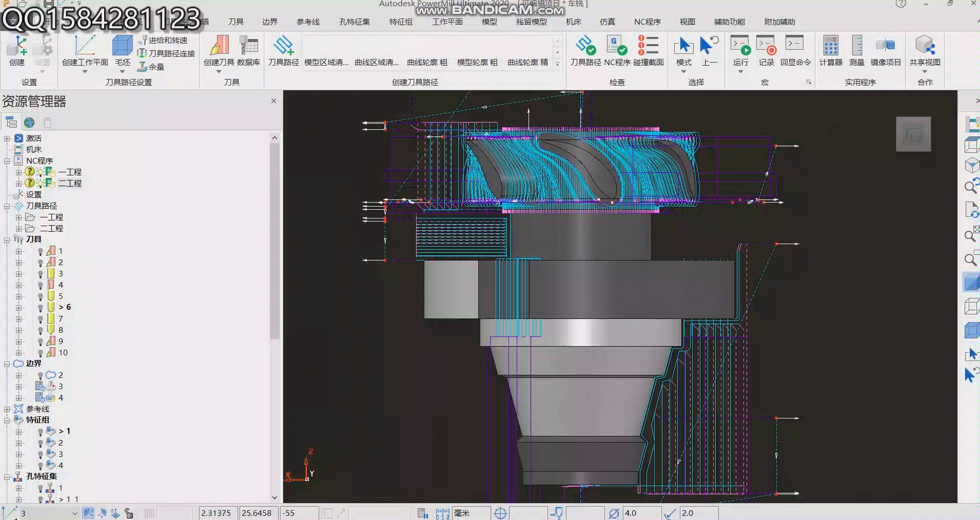The width and height of the screenshot is (980, 520).
Task: Open the 创建工作平面 dropdown arrow
Action: (85, 72)
